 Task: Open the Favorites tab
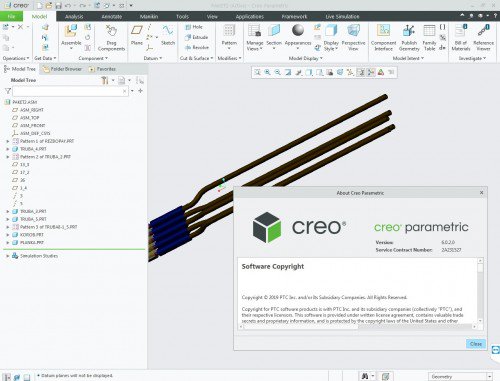(103, 69)
